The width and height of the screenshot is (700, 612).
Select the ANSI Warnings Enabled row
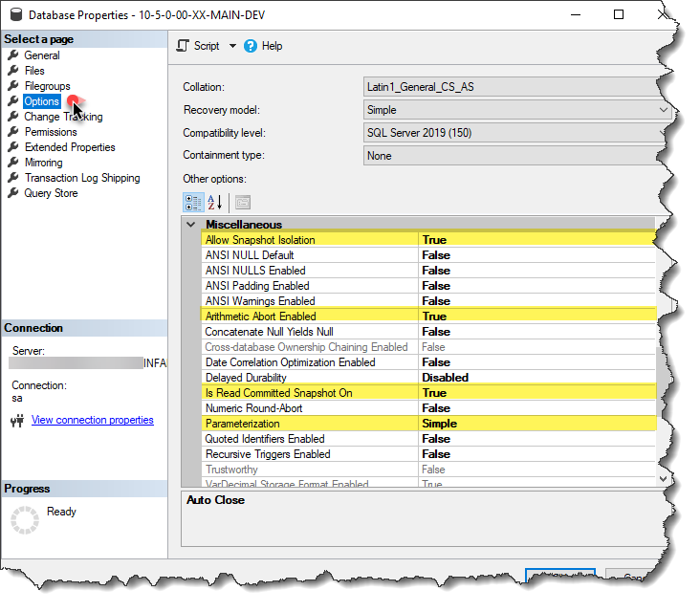428,301
